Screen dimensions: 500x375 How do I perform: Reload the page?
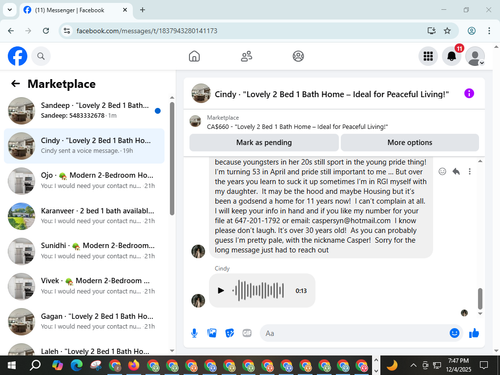pos(46,31)
